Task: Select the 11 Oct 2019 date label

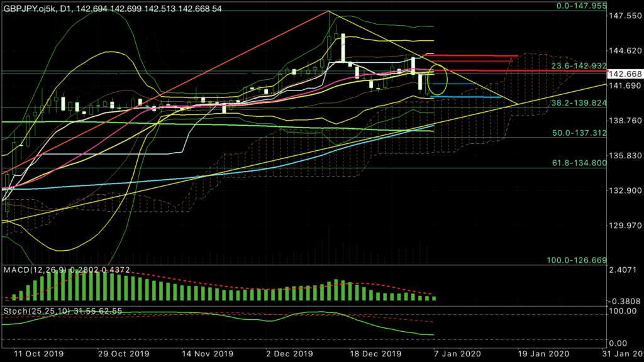Action: 38,354
